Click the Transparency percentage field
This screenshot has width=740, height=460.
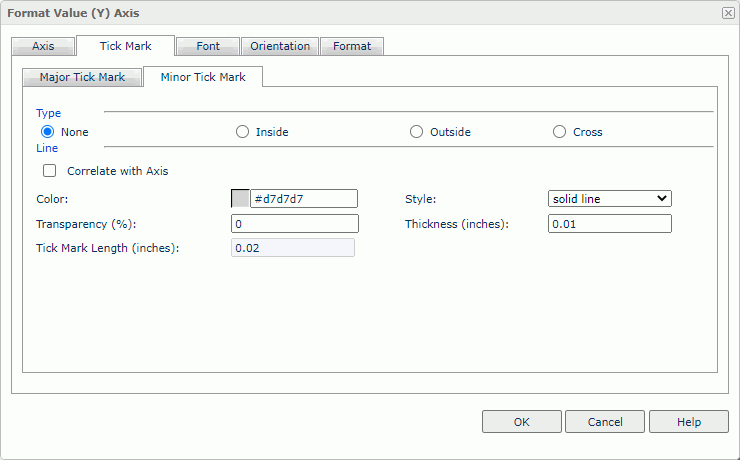294,224
